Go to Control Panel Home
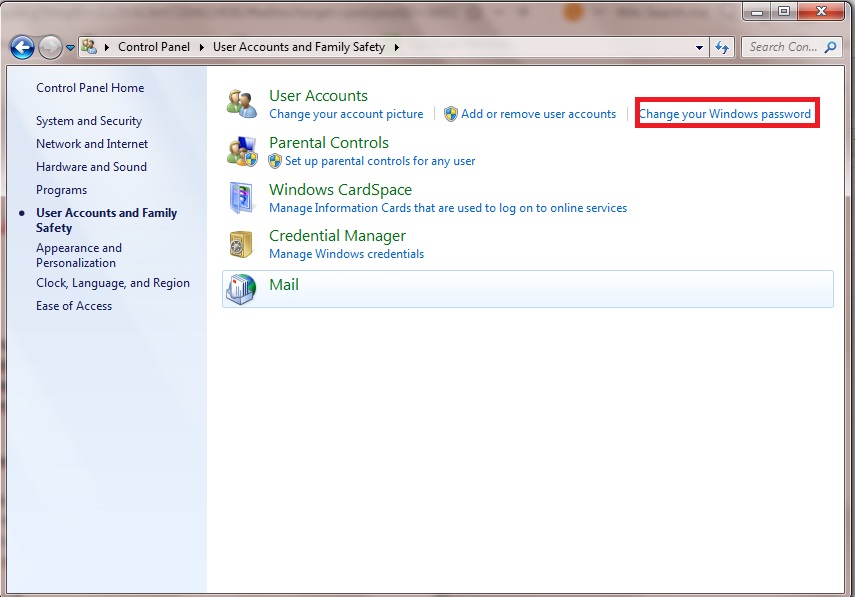 pos(90,88)
